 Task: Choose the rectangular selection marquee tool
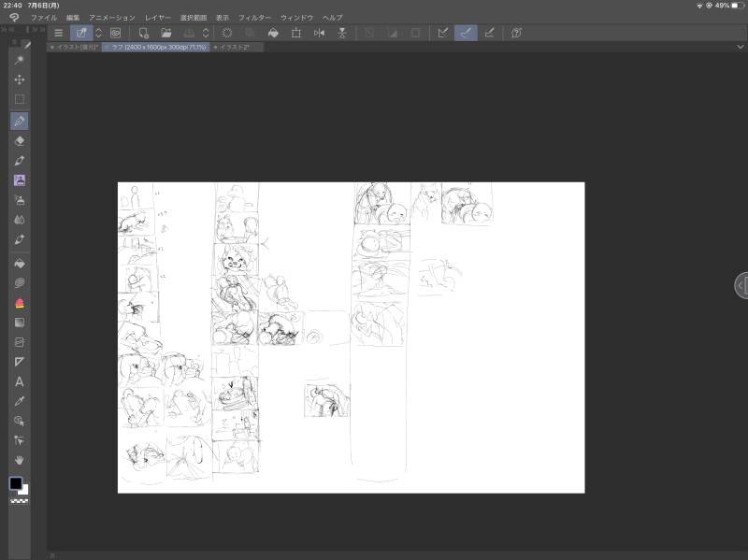20,99
